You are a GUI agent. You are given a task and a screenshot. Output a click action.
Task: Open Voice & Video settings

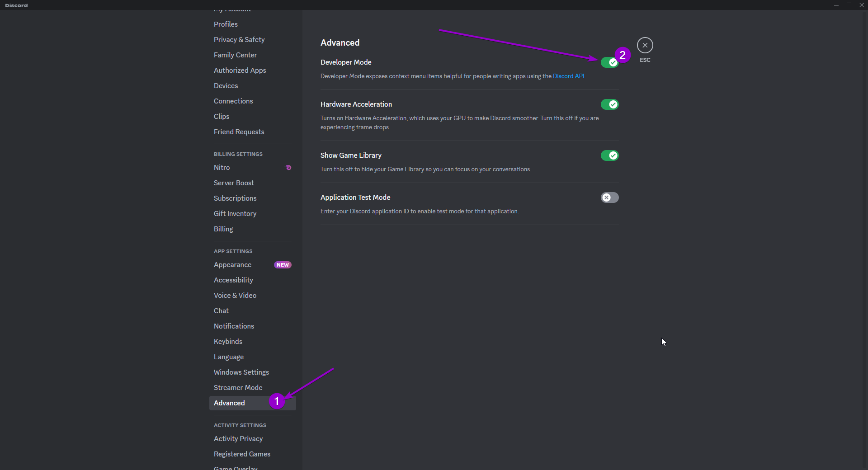pyautogui.click(x=235, y=295)
